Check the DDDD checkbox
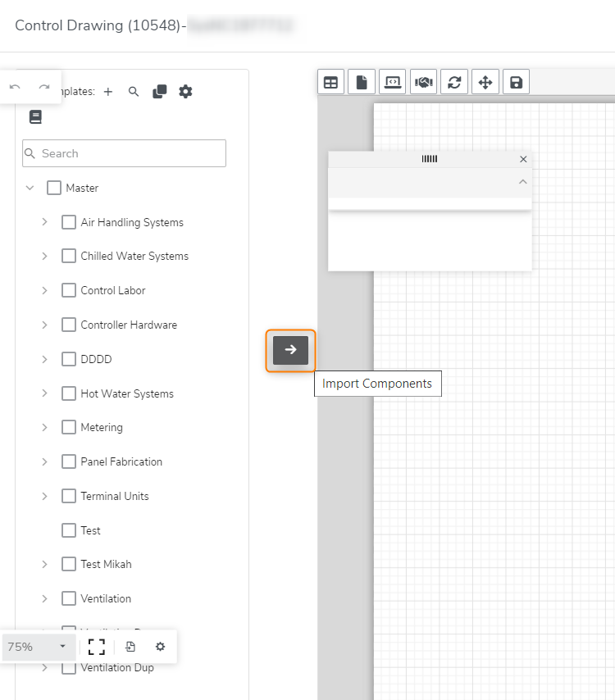Viewport: 615px width, 700px height. 69,359
